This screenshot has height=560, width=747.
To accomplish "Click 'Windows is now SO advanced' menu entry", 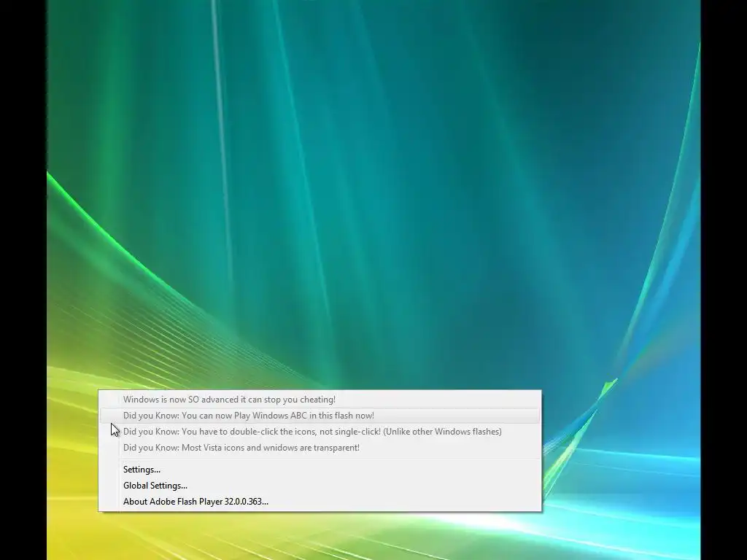I will [320, 400].
